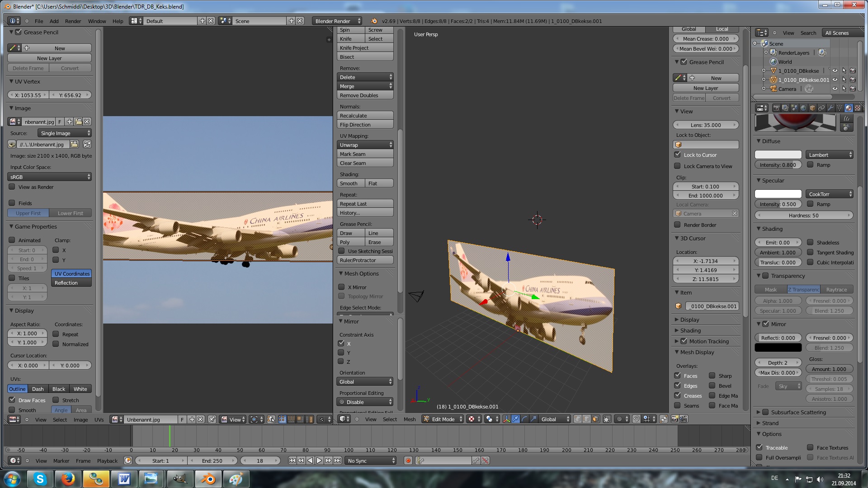The height and width of the screenshot is (488, 868).
Task: Open the UVs menu in image editor
Action: 99,419
